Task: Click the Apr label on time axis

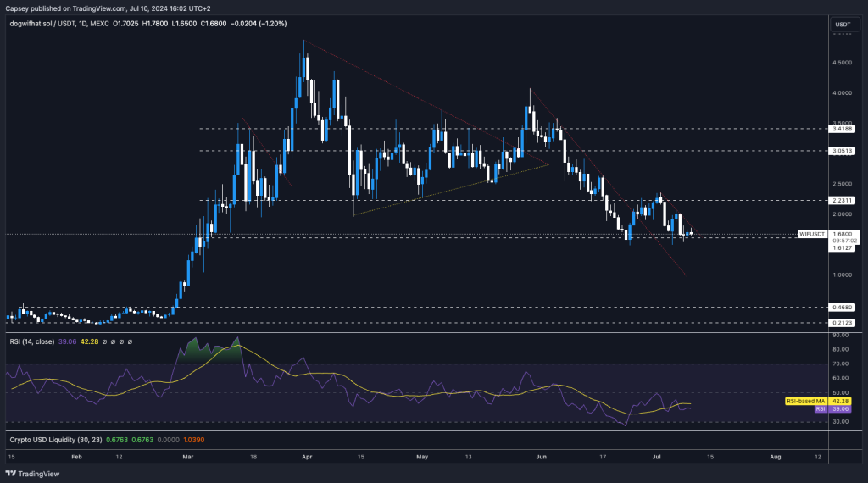Action: [x=307, y=457]
